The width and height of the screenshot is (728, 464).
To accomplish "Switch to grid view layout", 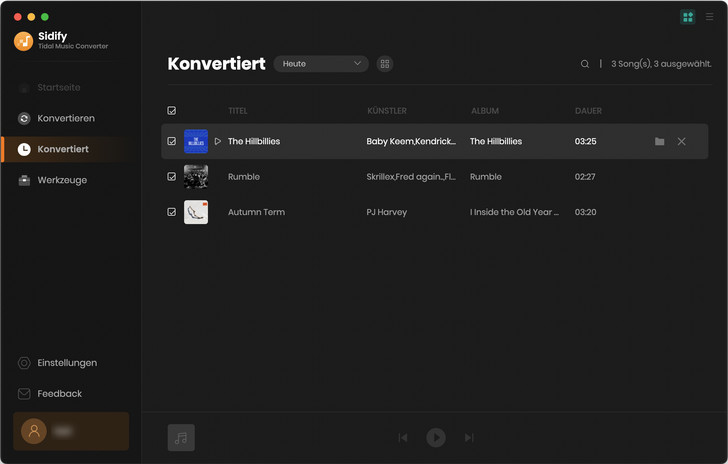I will coord(385,64).
